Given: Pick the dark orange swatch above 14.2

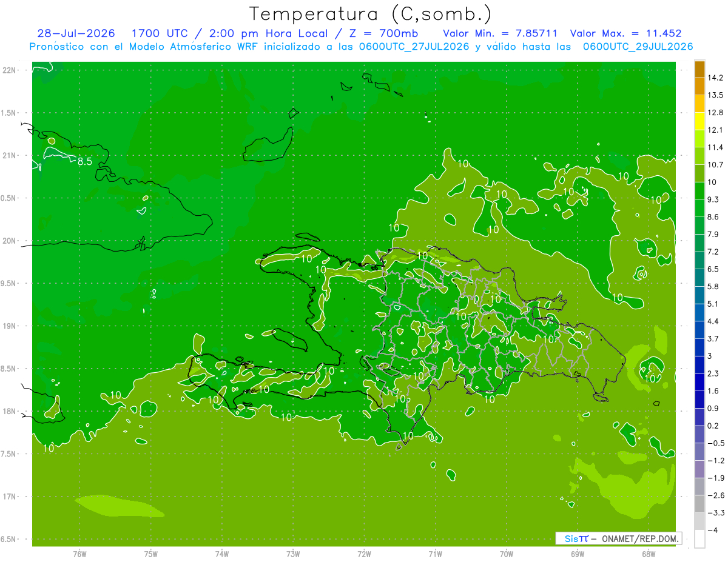Looking at the screenshot, I should point(699,69).
